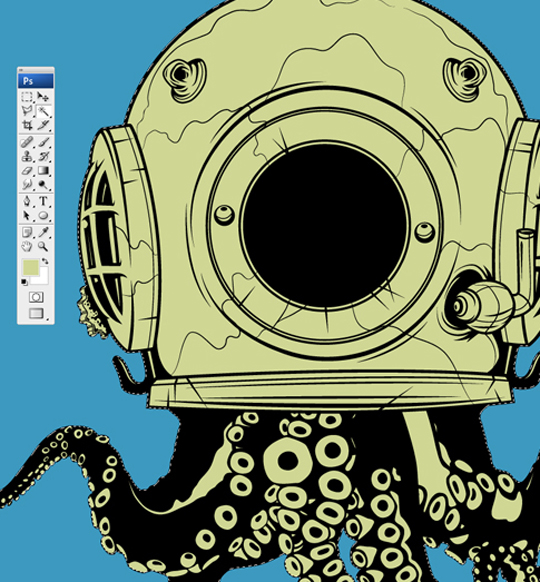Reset to default black and white colors
The width and height of the screenshot is (540, 582).
pyautogui.click(x=24, y=282)
